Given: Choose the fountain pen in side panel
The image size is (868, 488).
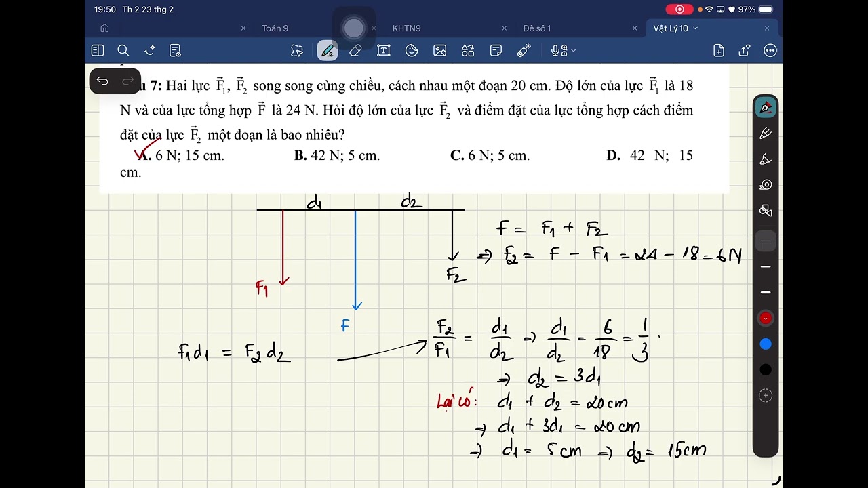Looking at the screenshot, I should coord(766,134).
